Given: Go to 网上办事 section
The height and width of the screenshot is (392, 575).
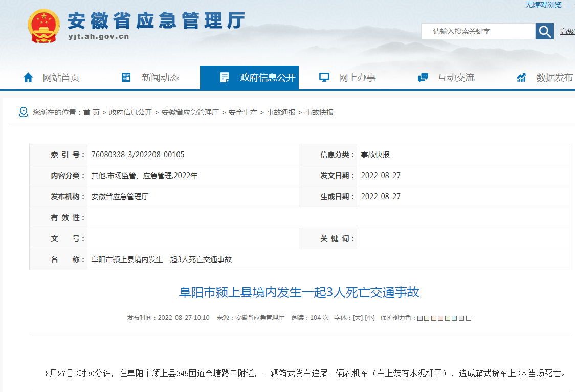Looking at the screenshot, I should pos(357,78).
